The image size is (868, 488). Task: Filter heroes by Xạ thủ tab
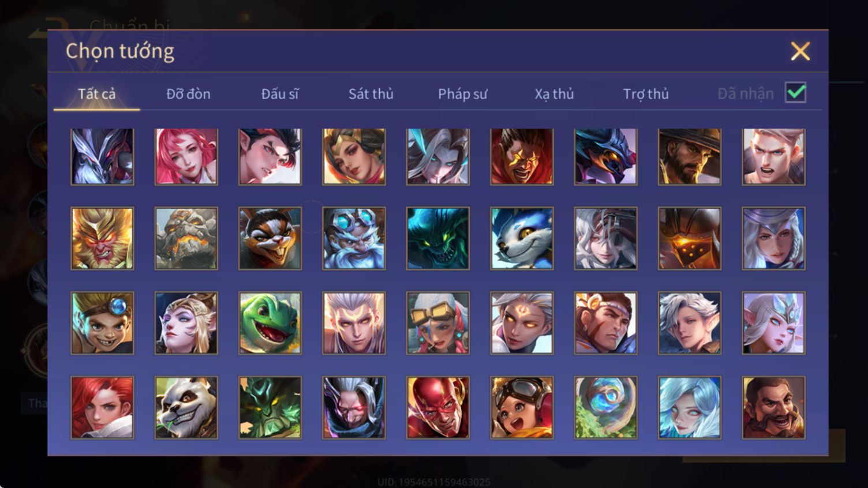click(x=554, y=94)
